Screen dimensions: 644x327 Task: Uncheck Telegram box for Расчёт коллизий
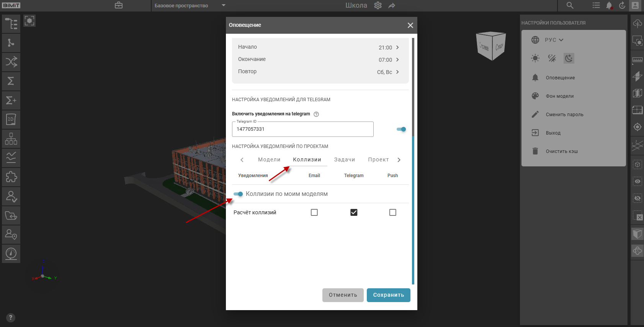click(354, 212)
